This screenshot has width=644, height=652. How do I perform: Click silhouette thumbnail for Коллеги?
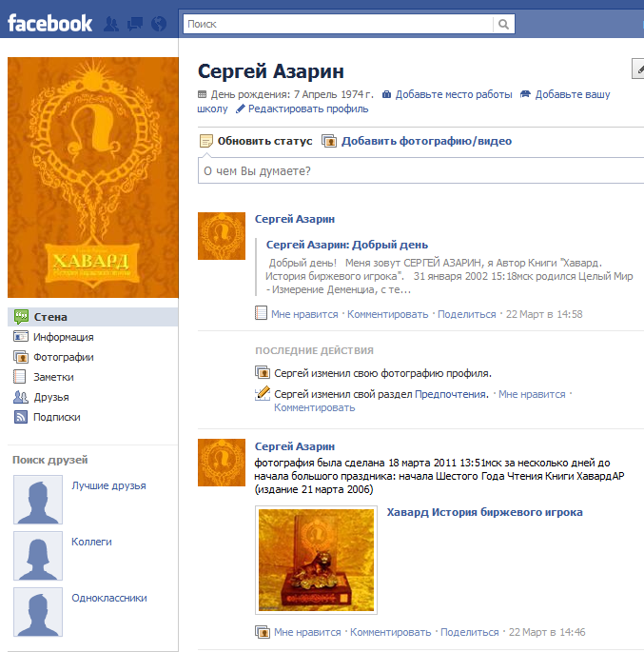(38, 556)
